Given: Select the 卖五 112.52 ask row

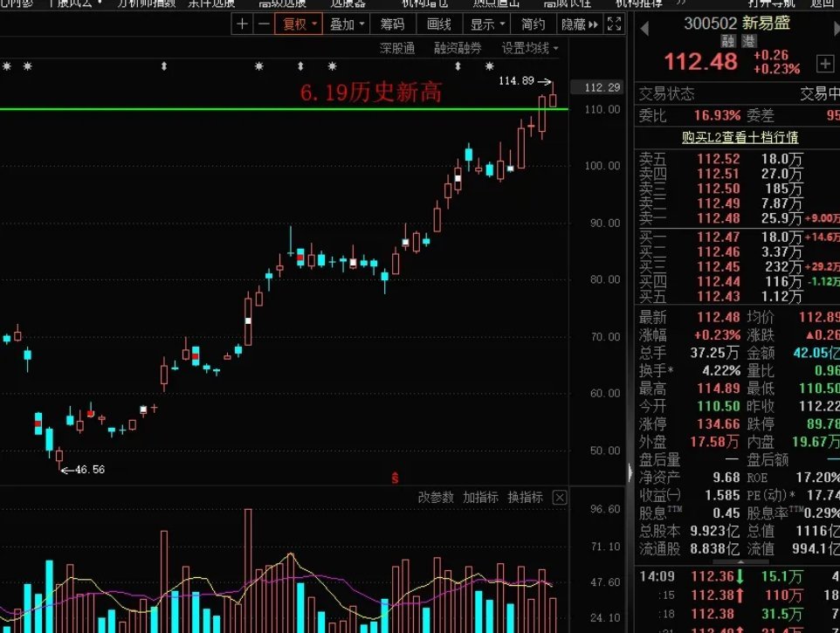Looking at the screenshot, I should (x=737, y=159).
